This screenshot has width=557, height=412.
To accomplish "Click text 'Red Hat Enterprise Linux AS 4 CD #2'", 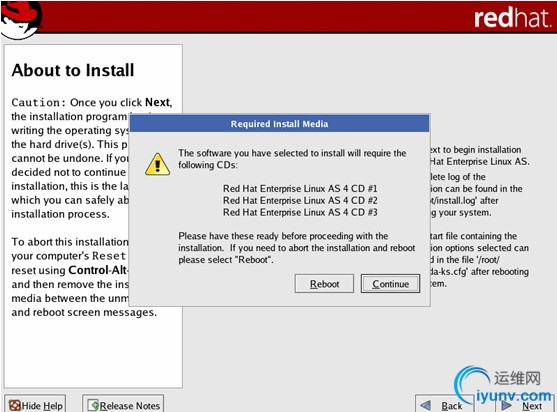I will 300,200.
